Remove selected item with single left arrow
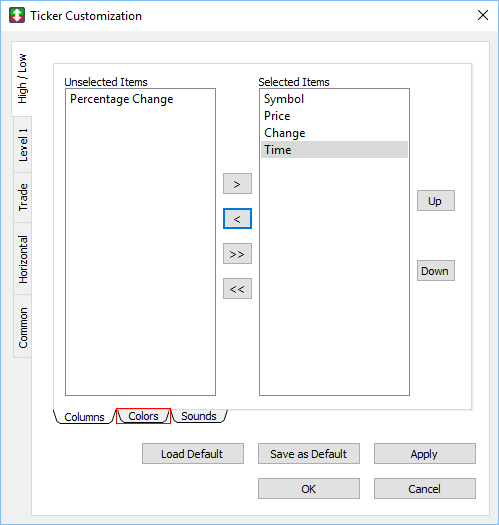Image resolution: width=499 pixels, height=525 pixels. click(237, 219)
